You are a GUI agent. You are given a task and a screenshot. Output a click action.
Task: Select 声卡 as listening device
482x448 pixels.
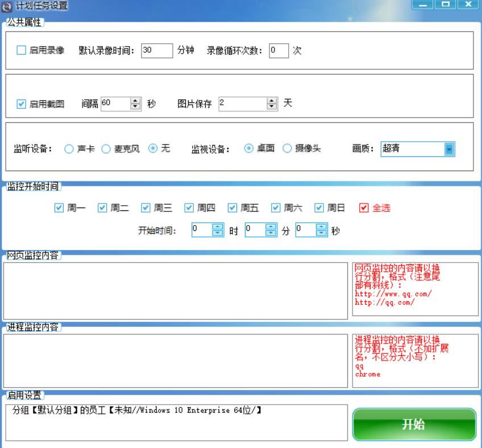pos(69,149)
